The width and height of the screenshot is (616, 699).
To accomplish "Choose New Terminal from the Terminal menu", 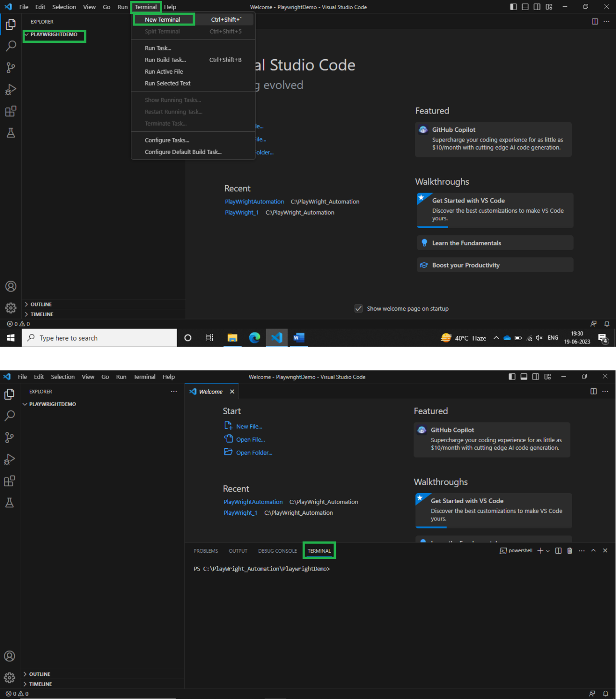I will (163, 20).
